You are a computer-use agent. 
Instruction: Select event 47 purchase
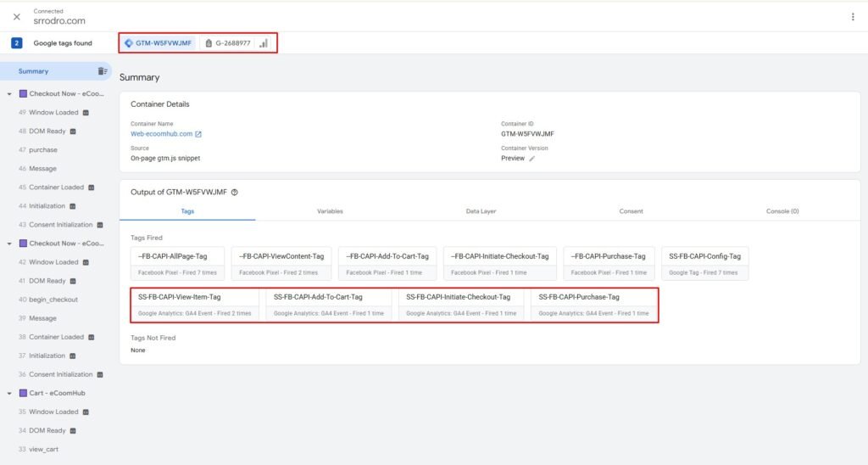pos(37,149)
